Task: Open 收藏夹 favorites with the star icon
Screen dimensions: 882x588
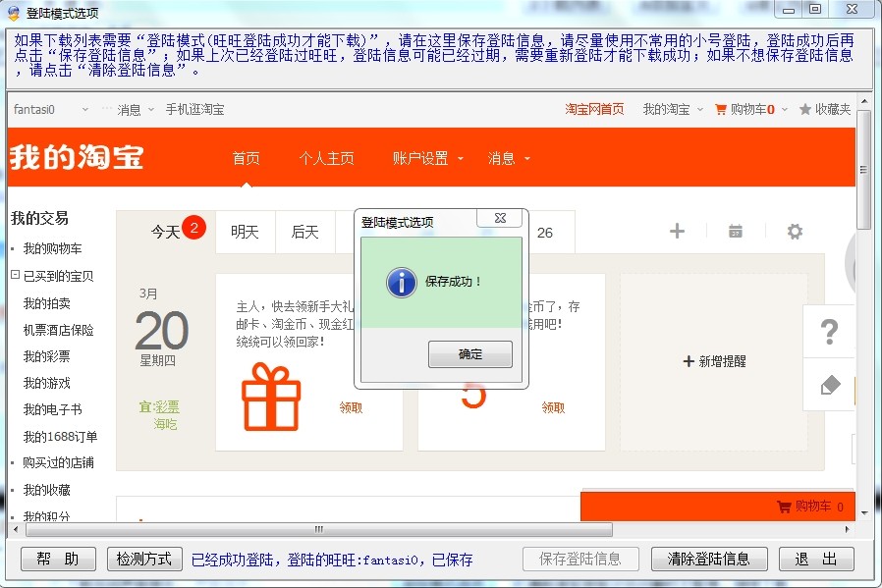Action: click(x=825, y=109)
